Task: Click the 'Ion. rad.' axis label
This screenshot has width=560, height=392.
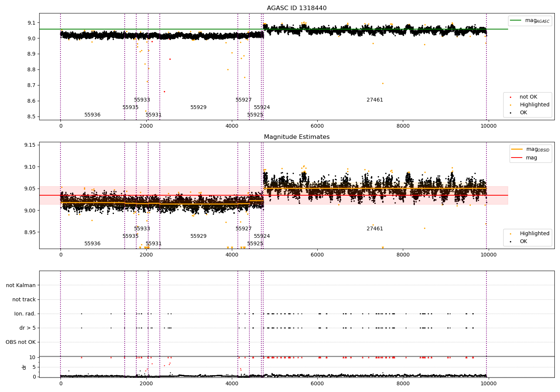Action: pyautogui.click(x=25, y=314)
